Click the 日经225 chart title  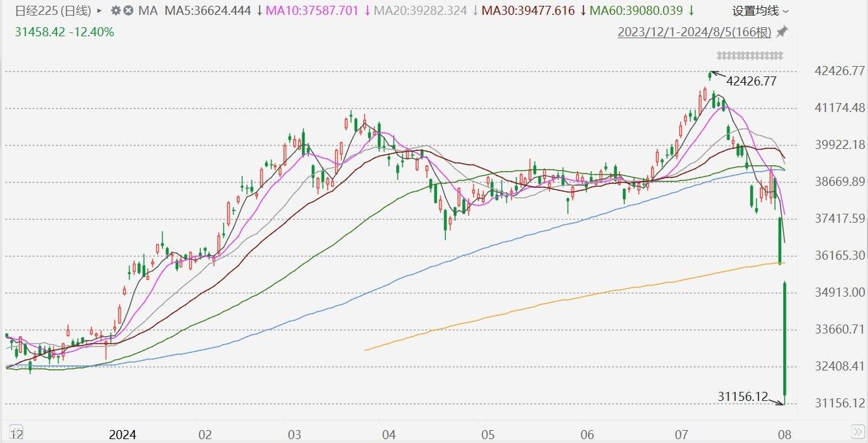(53, 10)
